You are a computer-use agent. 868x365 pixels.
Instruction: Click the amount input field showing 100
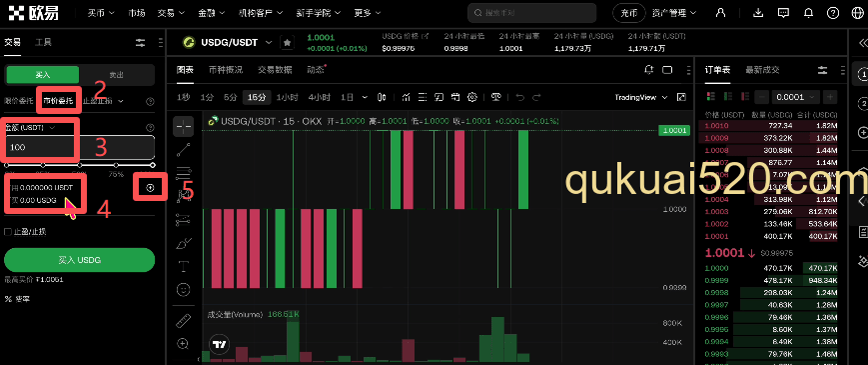click(x=79, y=147)
